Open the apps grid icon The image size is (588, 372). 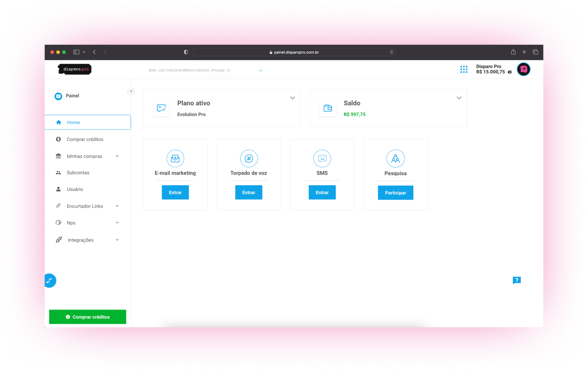464,69
